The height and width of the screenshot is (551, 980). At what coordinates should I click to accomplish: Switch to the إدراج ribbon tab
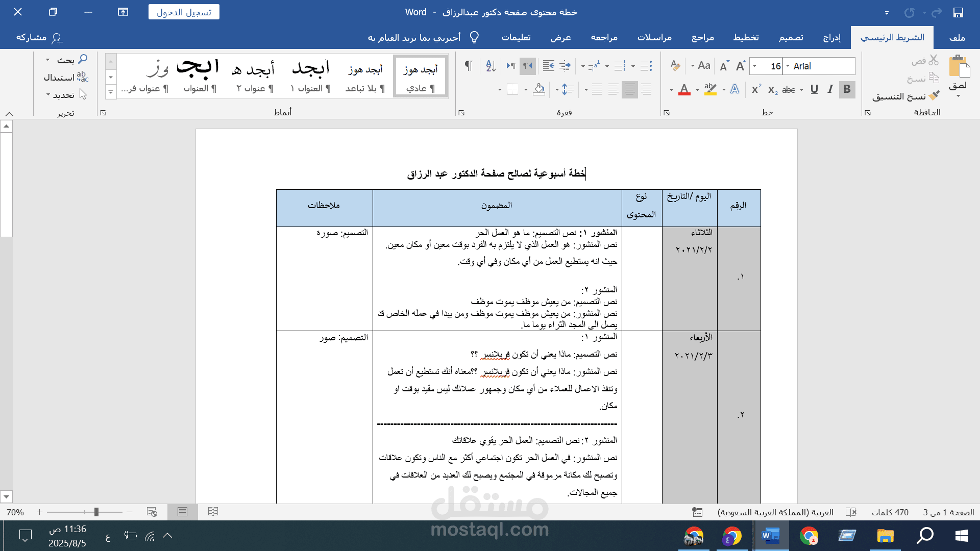click(x=831, y=37)
